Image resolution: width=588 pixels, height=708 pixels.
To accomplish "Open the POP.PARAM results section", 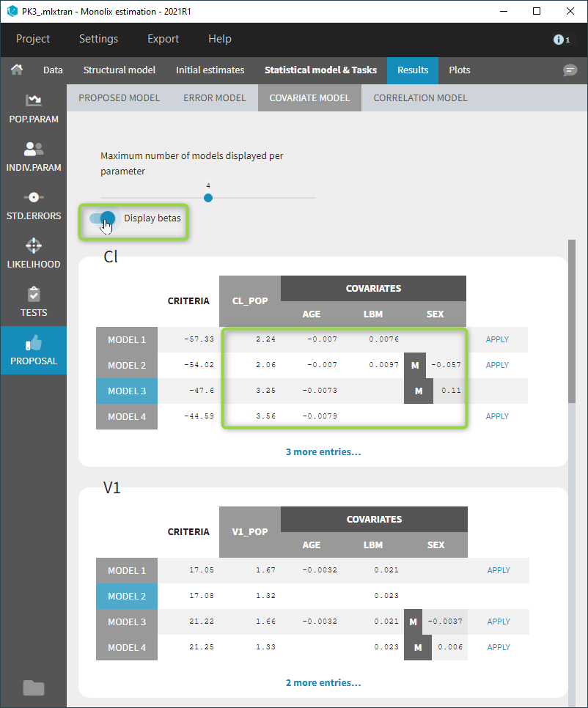I will point(33,108).
